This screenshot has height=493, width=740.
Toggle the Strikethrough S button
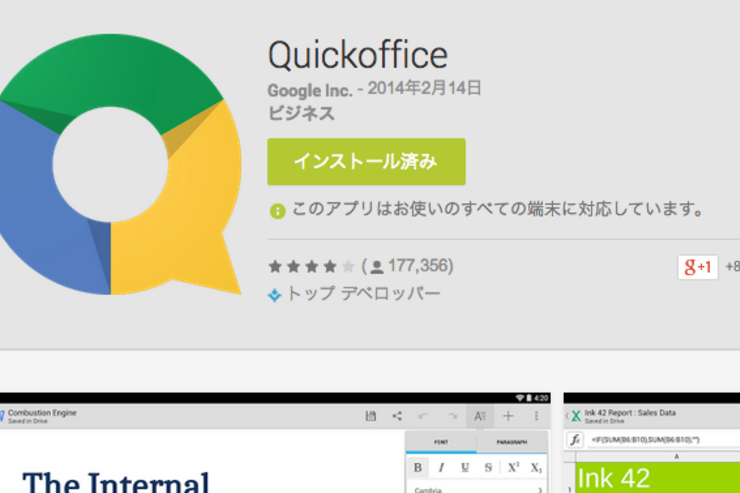tap(488, 468)
